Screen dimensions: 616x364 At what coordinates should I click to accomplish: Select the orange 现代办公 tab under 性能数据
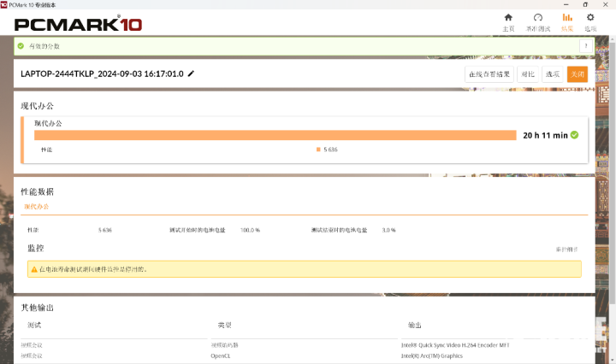point(37,206)
